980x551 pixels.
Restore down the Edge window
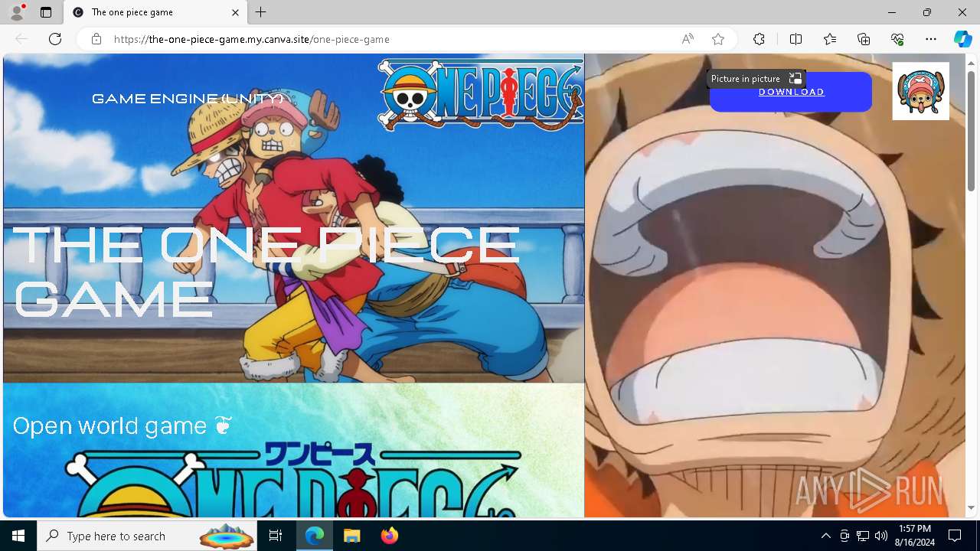(927, 12)
